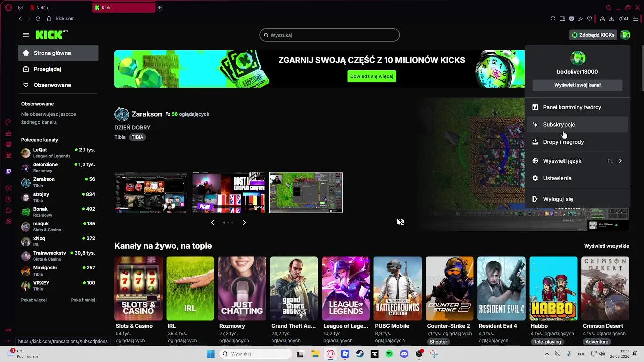Click the Opera GX logo icon
Image resolution: width=644 pixels, height=362 pixels.
[8, 8]
